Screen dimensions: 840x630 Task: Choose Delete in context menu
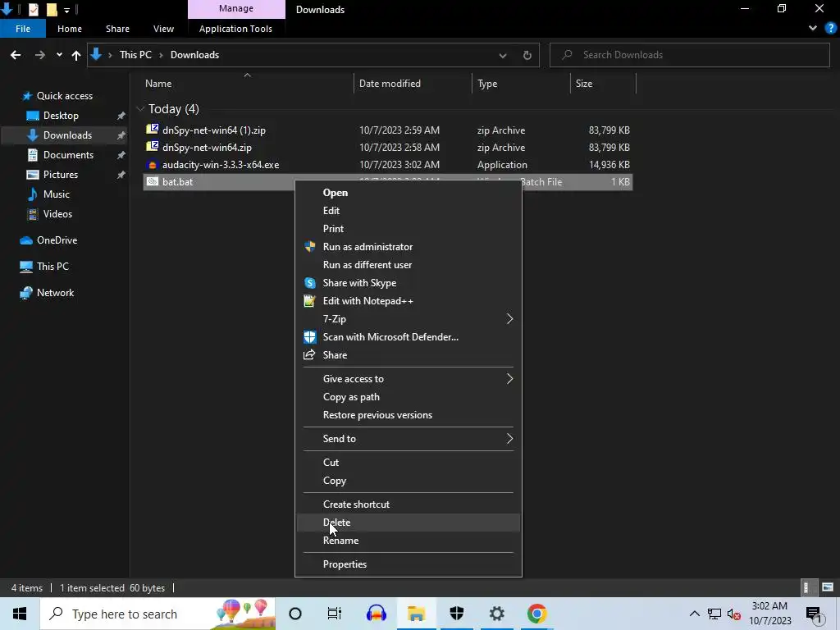click(409, 523)
